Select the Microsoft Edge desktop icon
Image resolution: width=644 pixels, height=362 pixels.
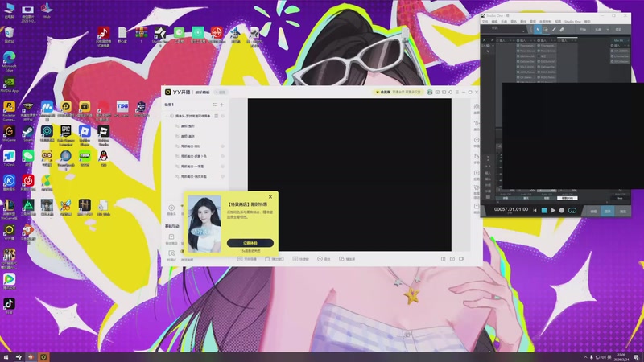9,61
